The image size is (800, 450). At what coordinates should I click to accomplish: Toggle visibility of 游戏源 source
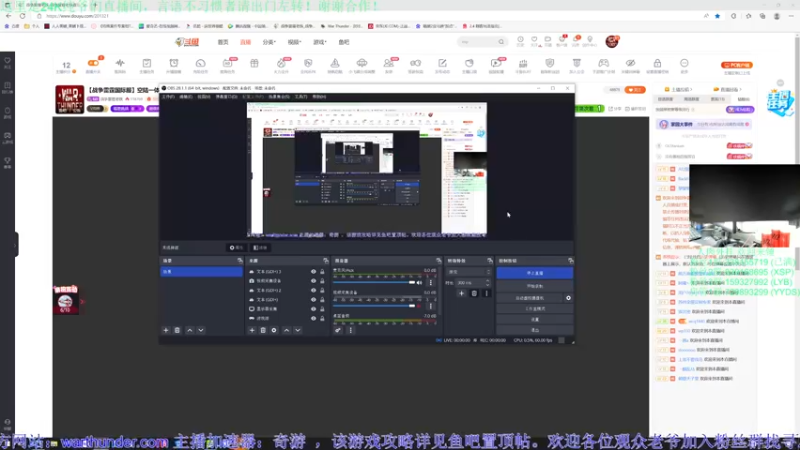[x=313, y=318]
